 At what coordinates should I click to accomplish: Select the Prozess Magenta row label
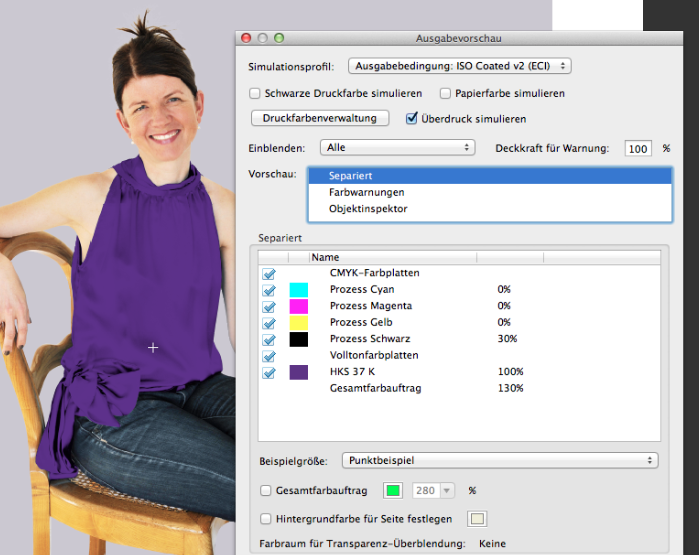click(371, 306)
